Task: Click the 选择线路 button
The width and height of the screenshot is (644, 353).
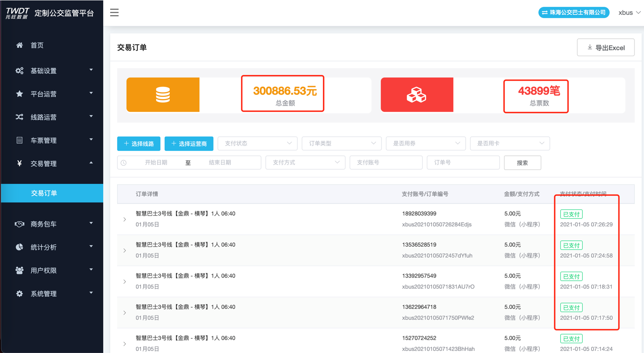Action: coord(139,144)
